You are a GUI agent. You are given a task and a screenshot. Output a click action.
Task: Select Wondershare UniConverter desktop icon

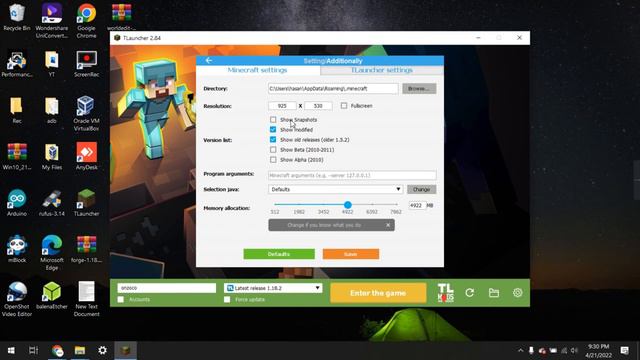51,20
